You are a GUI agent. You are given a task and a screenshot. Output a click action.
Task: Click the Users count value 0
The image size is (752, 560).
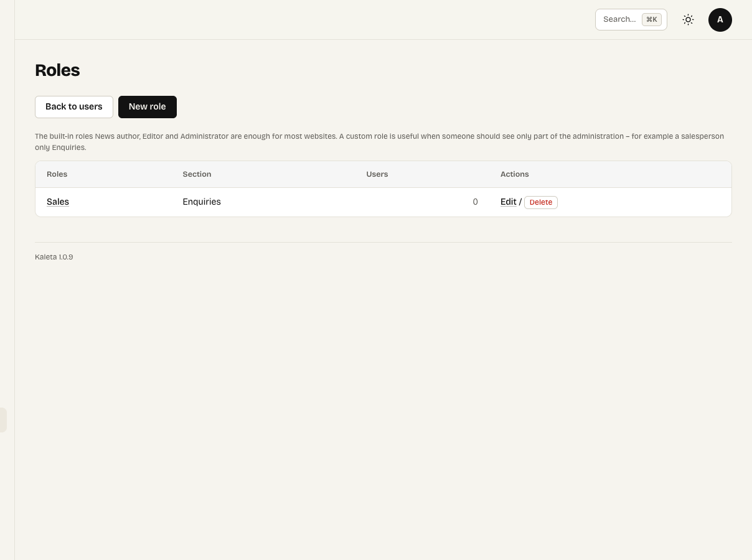(476, 202)
